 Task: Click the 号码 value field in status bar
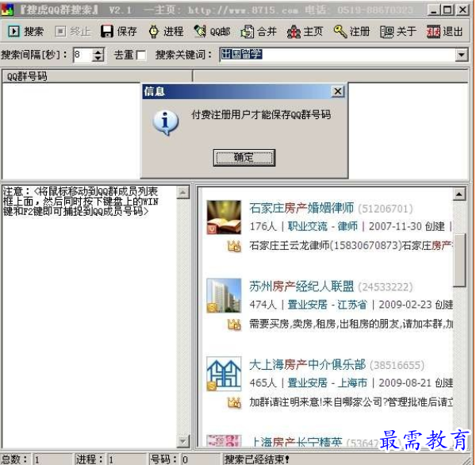[201, 459]
